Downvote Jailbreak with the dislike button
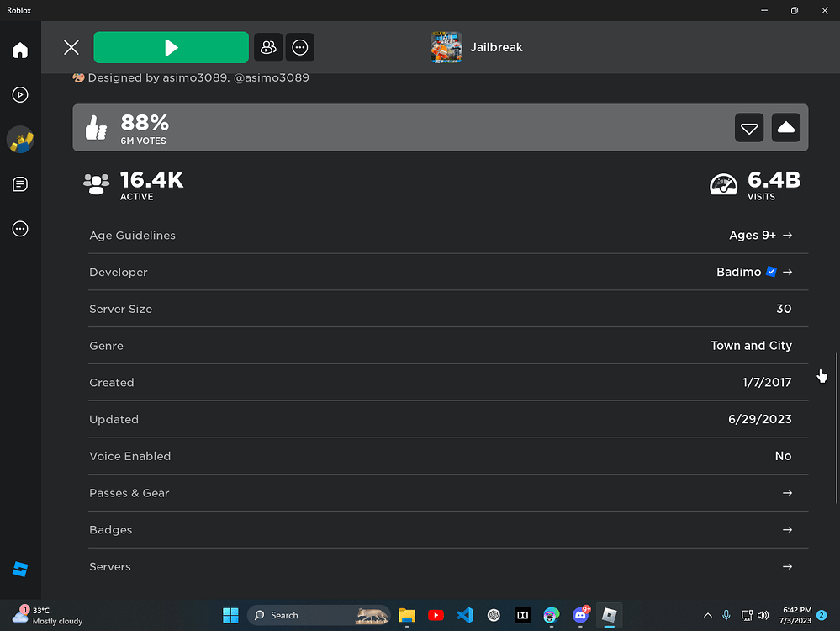 click(749, 128)
